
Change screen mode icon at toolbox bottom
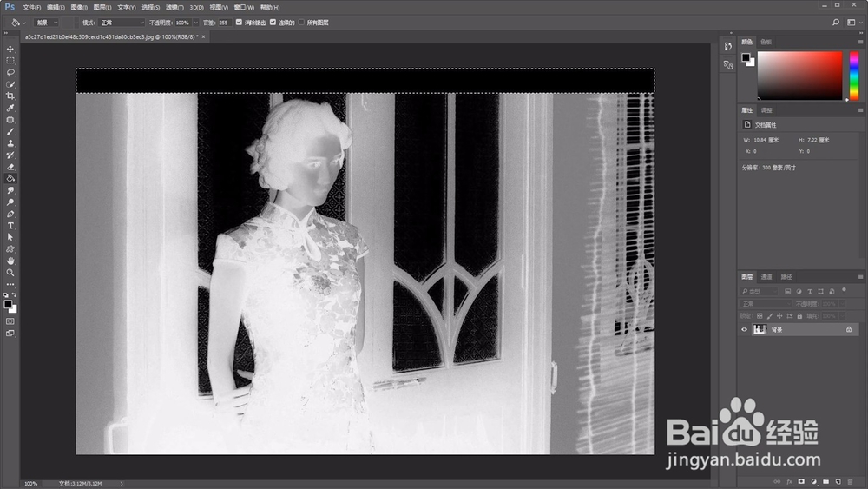10,334
